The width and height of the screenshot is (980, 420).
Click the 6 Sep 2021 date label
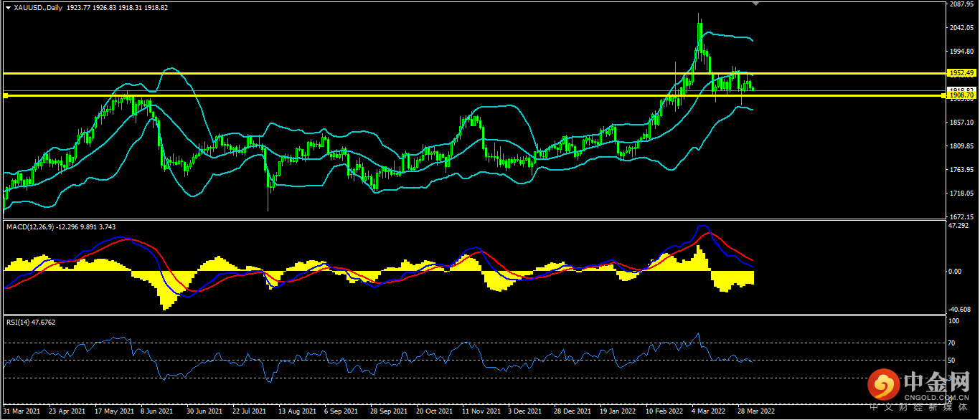(x=341, y=412)
